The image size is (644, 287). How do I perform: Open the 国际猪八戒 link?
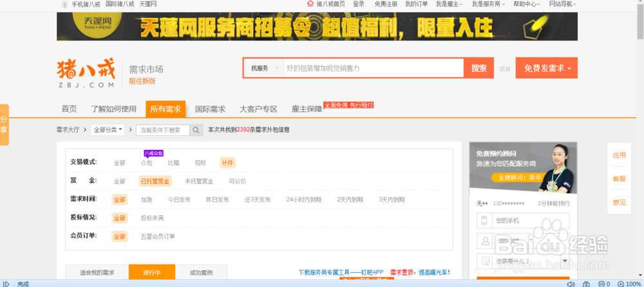[120, 4]
